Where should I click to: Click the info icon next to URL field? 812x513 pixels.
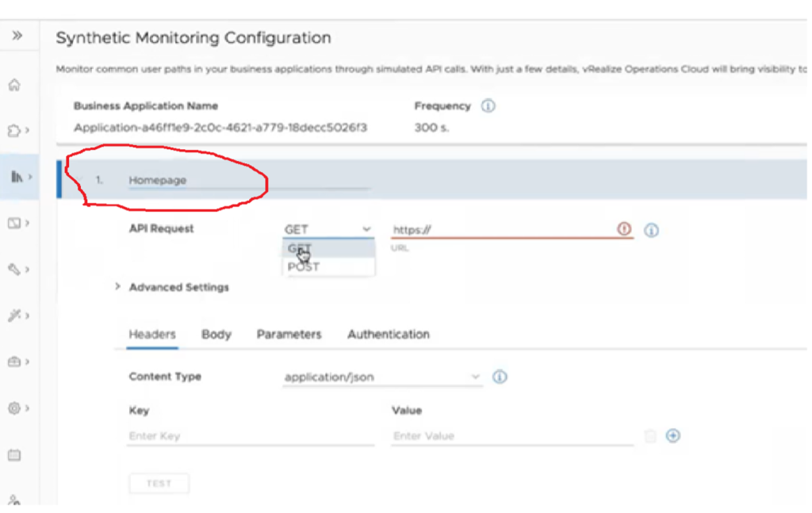652,230
